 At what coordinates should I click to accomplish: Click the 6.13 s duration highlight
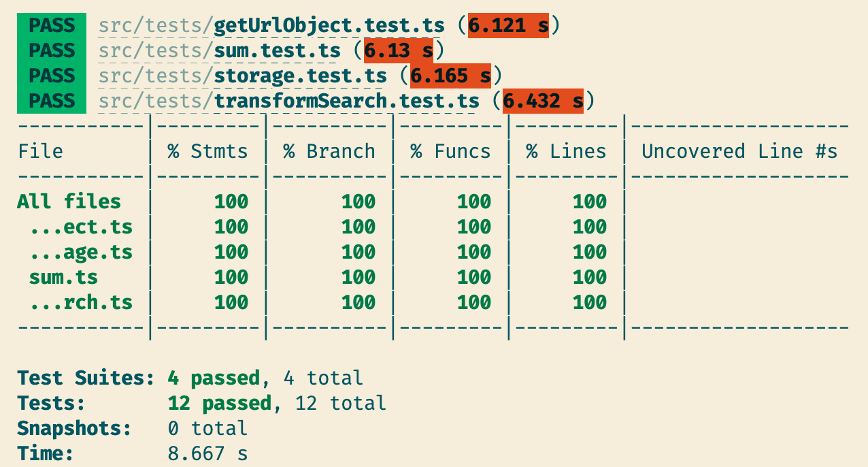pyautogui.click(x=399, y=50)
